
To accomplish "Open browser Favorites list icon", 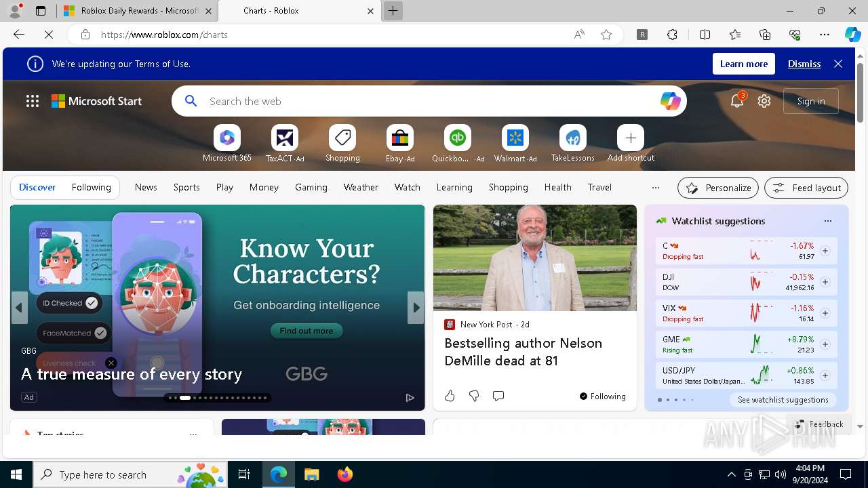I will pos(735,35).
